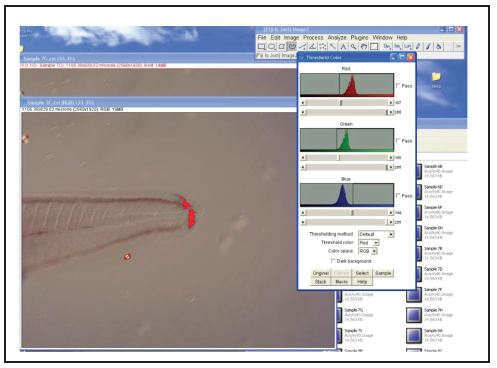Open the Thresholding method dropdown

coord(376,234)
